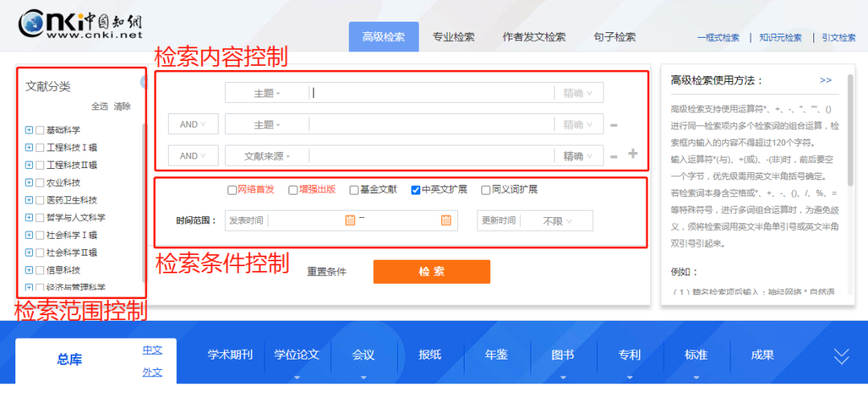Select 学术期刊 database tab
The height and width of the screenshot is (402, 868).
click(x=231, y=355)
